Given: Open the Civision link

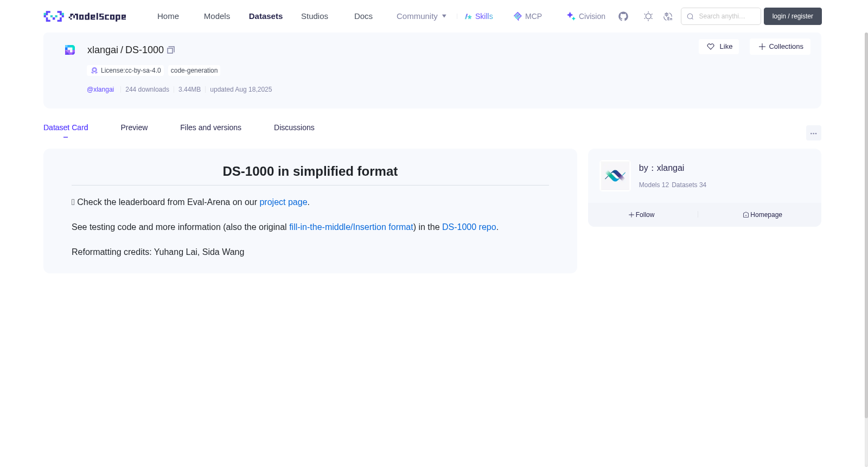Looking at the screenshot, I should click(586, 16).
